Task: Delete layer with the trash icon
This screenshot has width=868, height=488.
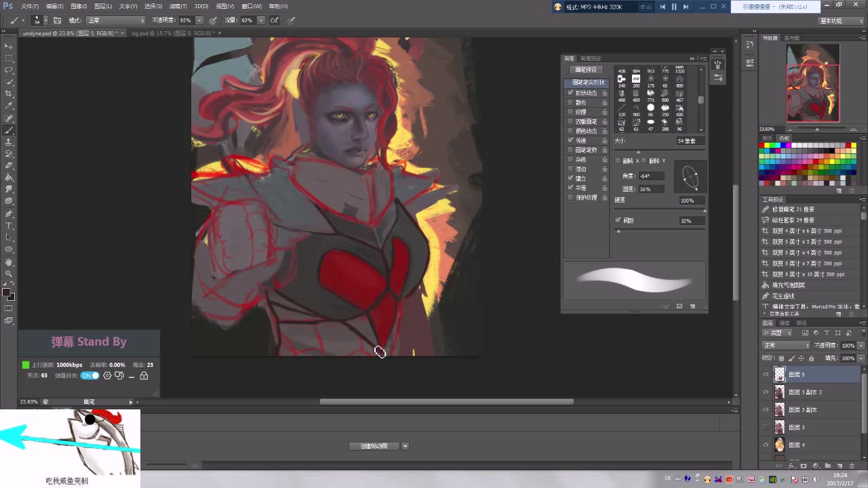Action: tap(851, 466)
